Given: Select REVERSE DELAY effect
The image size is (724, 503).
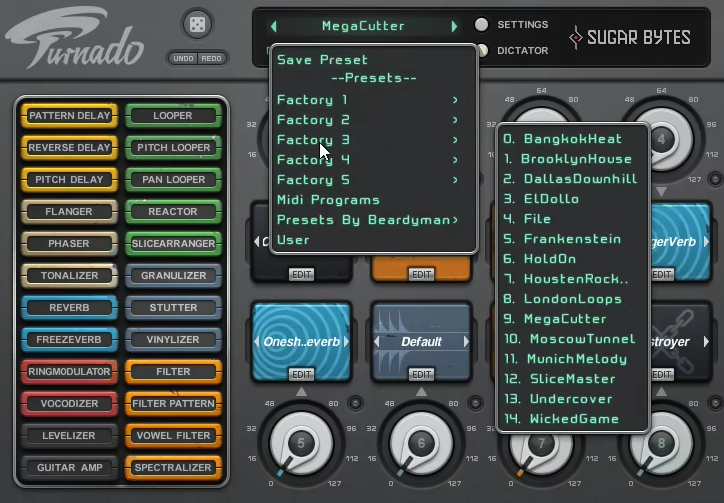Looking at the screenshot, I should pyautogui.click(x=69, y=147).
